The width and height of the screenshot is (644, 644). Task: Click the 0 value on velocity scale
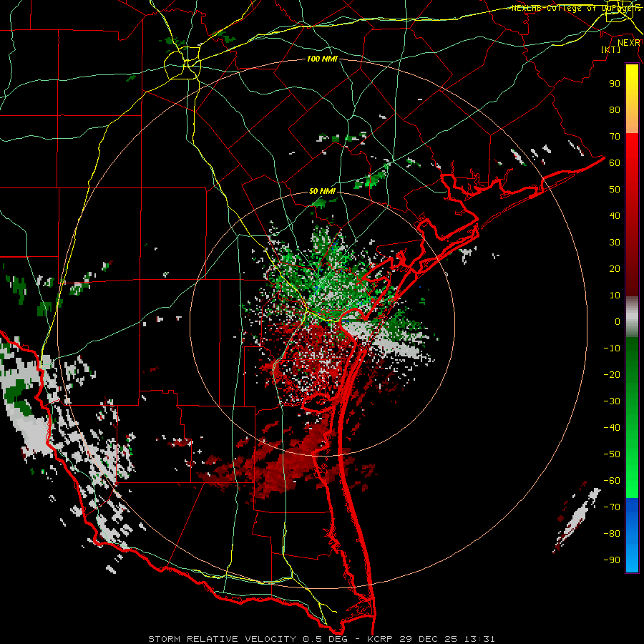618,321
